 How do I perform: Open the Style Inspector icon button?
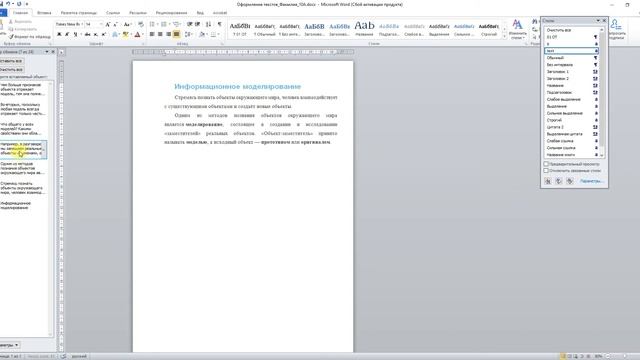click(x=559, y=181)
